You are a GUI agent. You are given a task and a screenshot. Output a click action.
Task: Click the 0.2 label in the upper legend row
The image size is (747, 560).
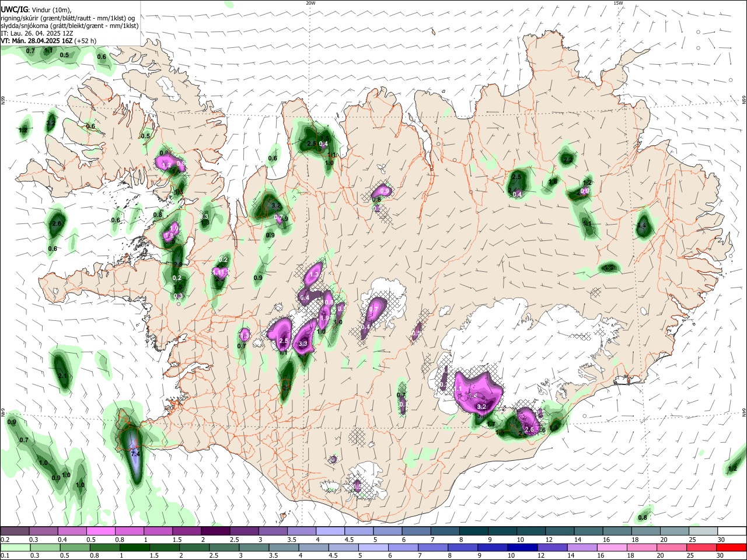coord(5,540)
